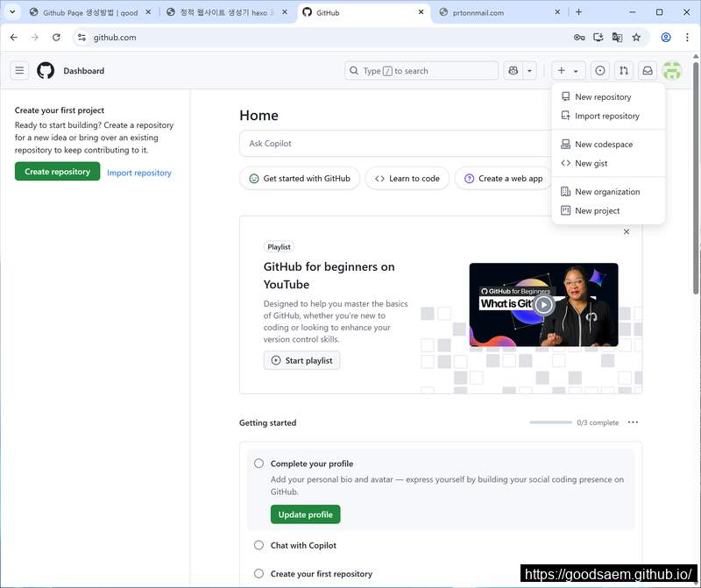Screen dimensions: 701x588
Task: Select New organization menu entry
Action: pyautogui.click(x=608, y=191)
